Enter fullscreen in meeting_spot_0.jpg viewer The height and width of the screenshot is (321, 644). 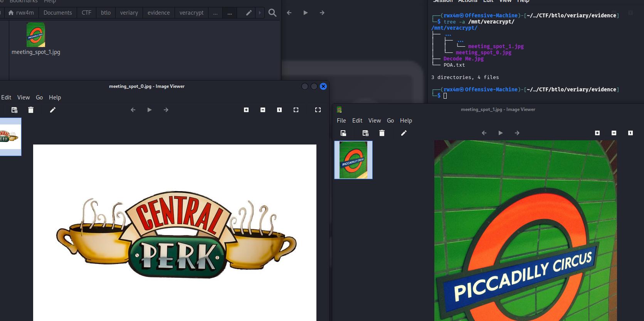(x=318, y=110)
